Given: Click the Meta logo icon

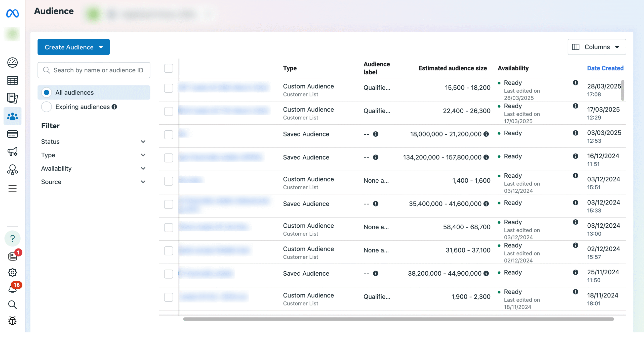Looking at the screenshot, I should (12, 13).
